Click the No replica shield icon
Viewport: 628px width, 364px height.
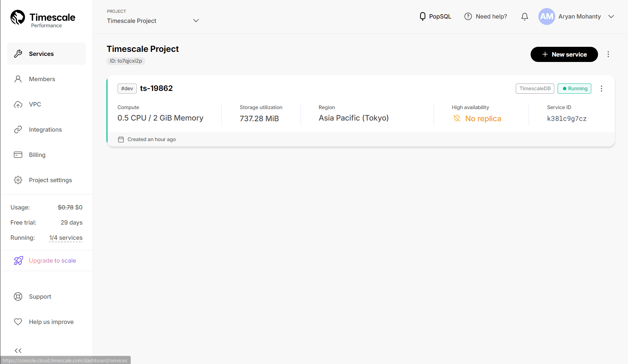(457, 119)
